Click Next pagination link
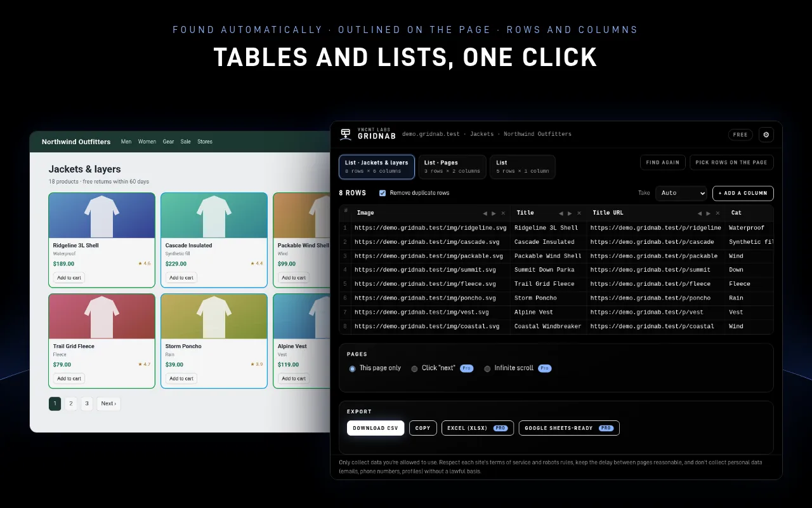 [108, 403]
